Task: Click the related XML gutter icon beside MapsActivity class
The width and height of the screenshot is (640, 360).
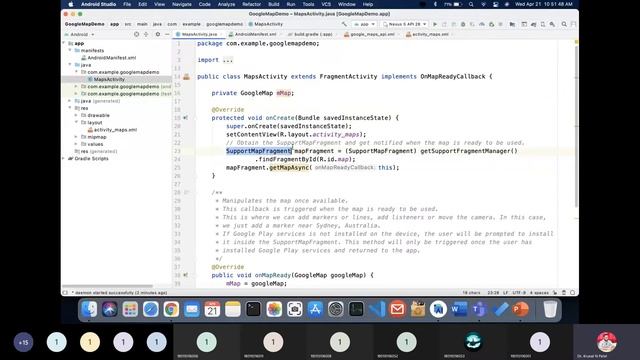Action: 187,77
